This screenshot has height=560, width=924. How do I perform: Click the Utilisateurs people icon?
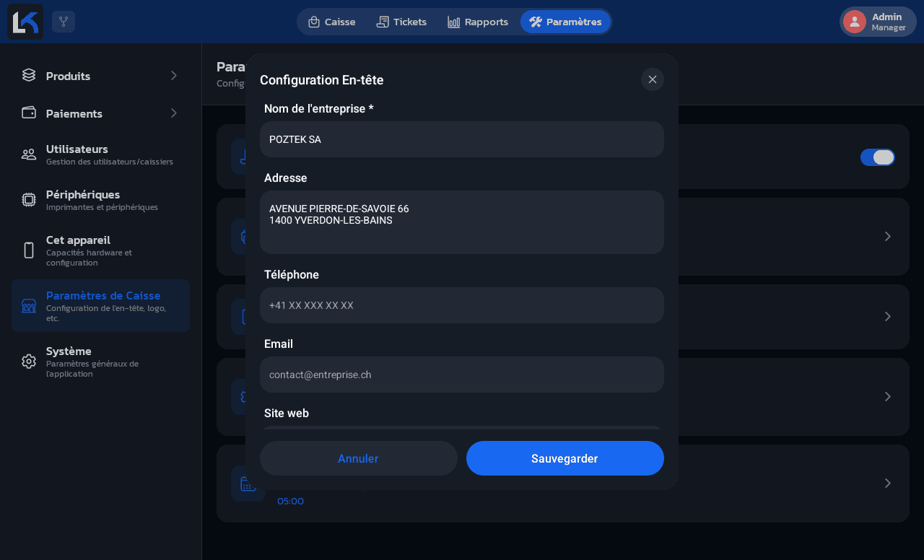pos(29,154)
